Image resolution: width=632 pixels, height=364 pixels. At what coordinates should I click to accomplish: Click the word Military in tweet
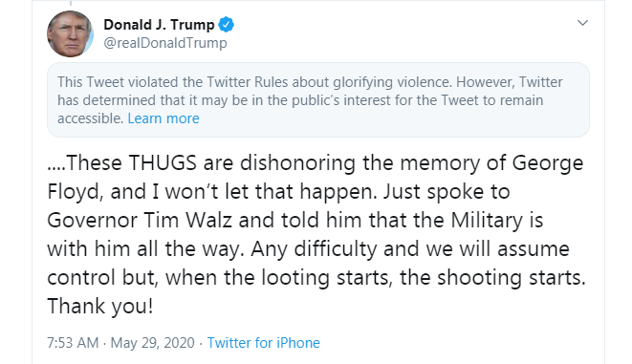pyautogui.click(x=487, y=221)
